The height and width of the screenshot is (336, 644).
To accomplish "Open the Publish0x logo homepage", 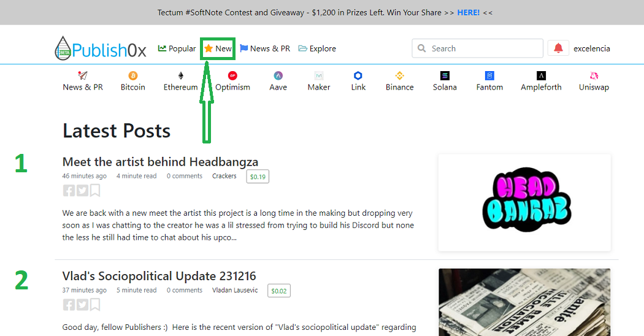I will click(x=101, y=48).
